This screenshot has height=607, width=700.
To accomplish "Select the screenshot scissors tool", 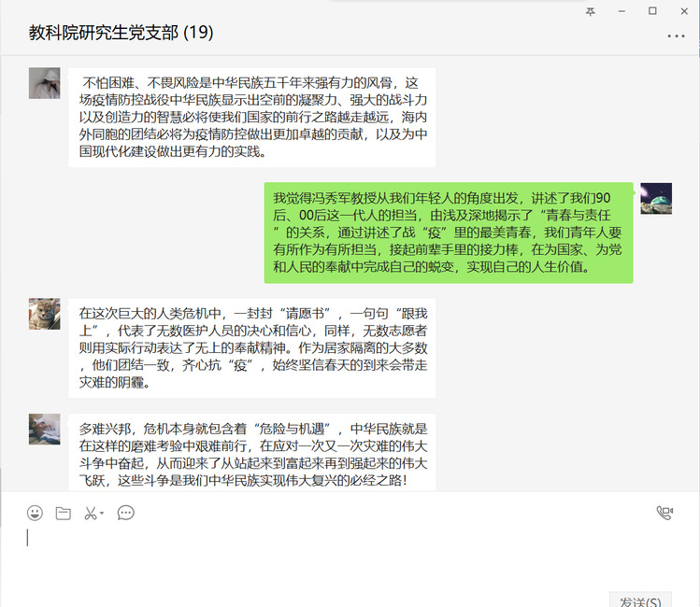I will point(90,514).
